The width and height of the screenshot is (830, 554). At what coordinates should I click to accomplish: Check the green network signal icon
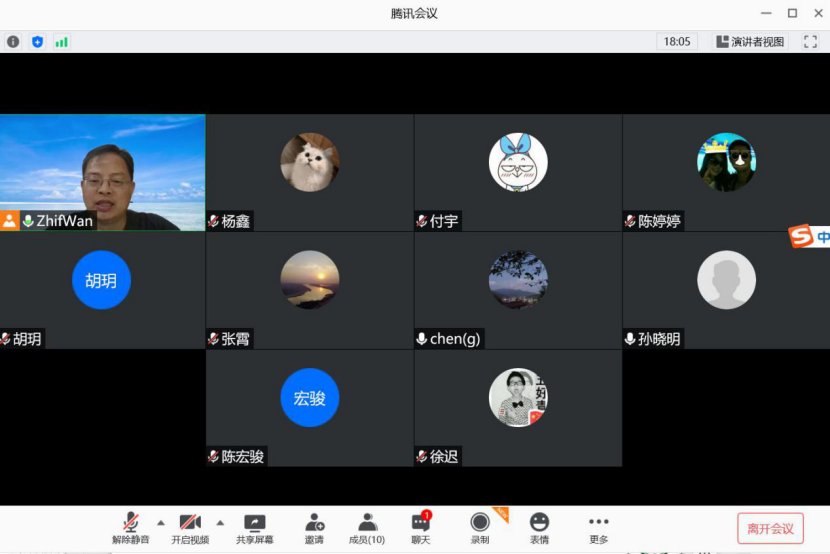click(x=61, y=42)
